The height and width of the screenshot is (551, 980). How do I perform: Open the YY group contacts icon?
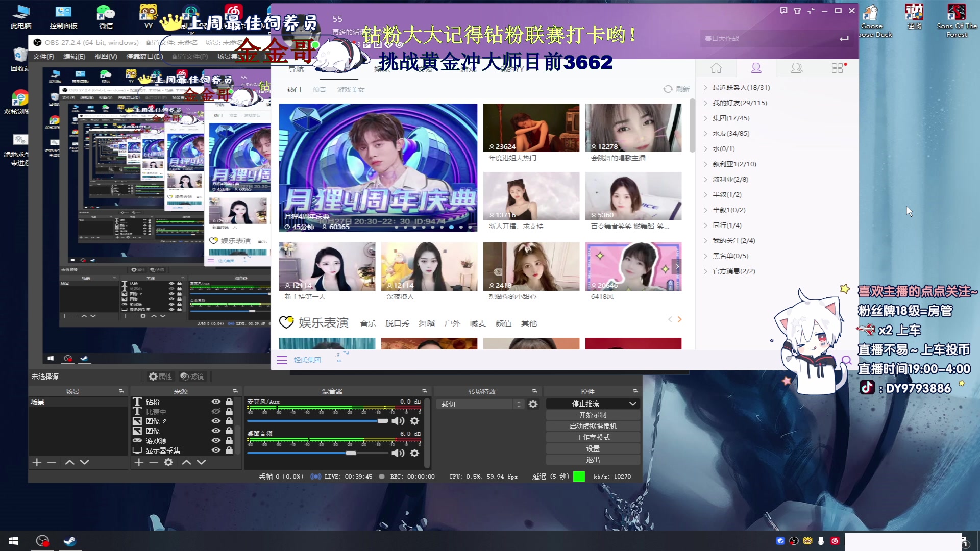(797, 67)
